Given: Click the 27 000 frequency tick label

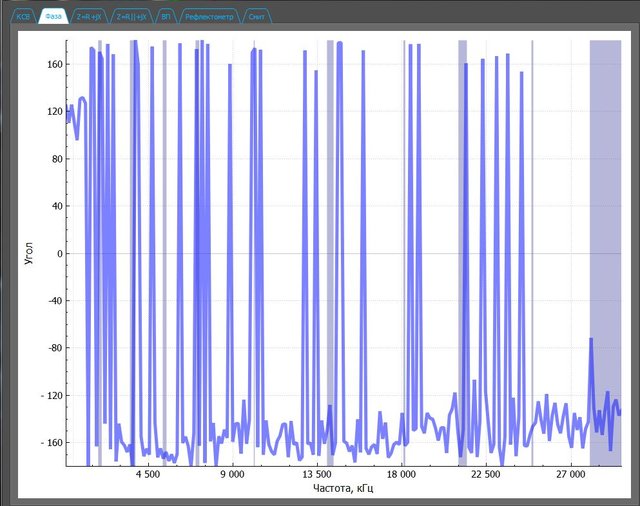Looking at the screenshot, I should tap(570, 476).
